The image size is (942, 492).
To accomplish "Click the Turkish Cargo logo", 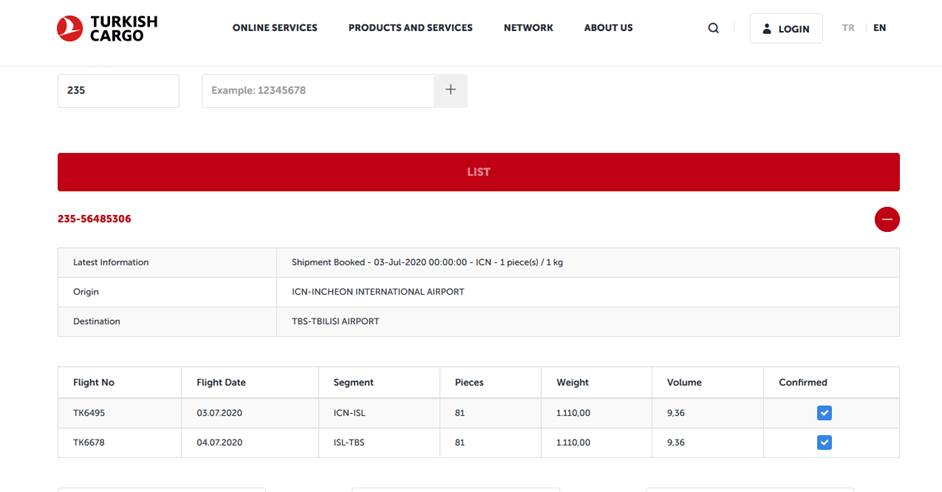I will 107,28.
